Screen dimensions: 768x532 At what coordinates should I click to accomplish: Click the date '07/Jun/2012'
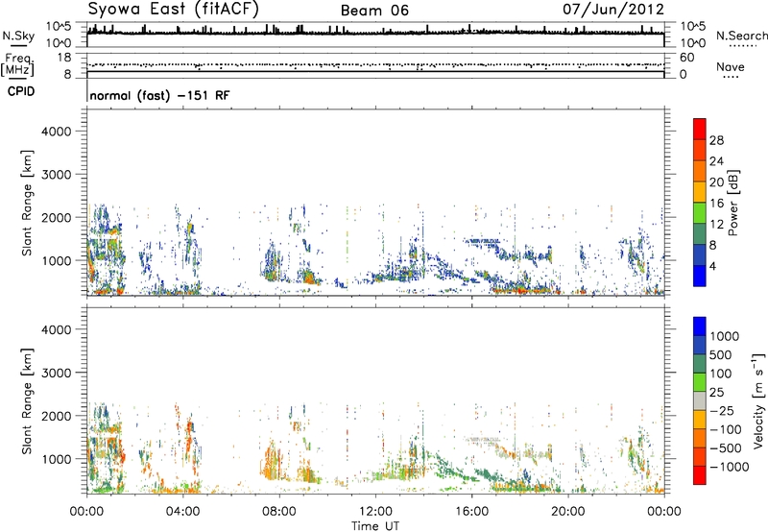[x=613, y=9]
